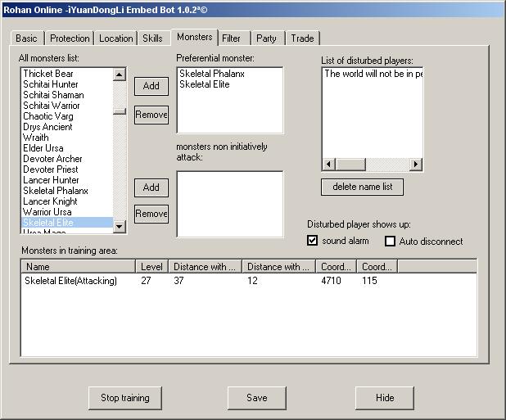Select 'The world will not be in pe' entry
The image size is (506, 420).
click(x=373, y=74)
